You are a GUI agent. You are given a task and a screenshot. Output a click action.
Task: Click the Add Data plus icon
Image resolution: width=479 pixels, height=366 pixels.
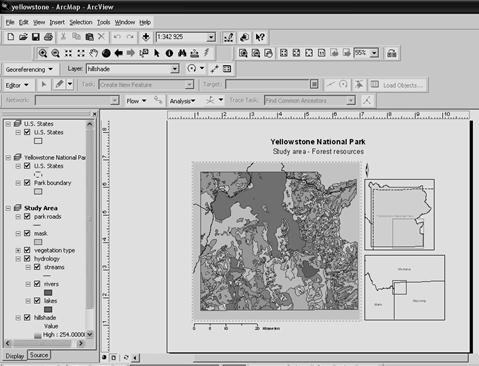tap(146, 37)
